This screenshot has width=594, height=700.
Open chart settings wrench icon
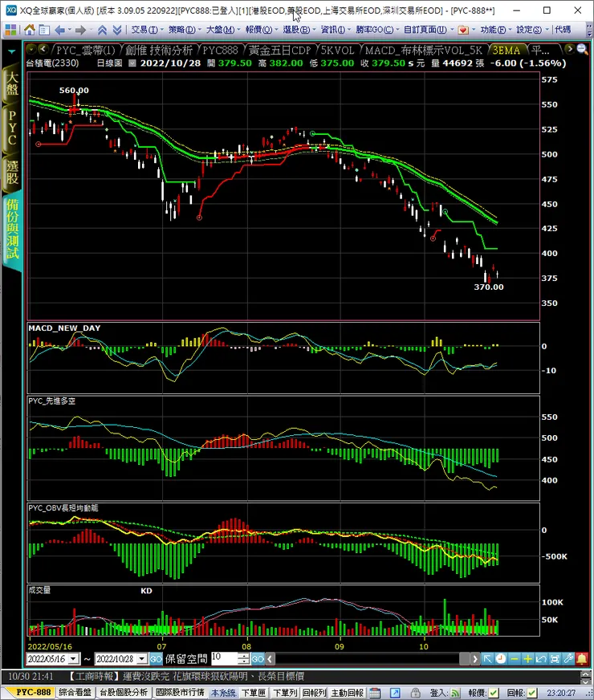click(x=568, y=658)
